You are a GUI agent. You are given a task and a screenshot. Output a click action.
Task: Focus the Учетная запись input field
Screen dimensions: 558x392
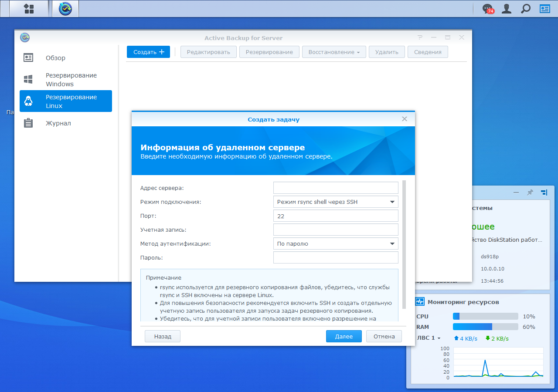tap(336, 230)
